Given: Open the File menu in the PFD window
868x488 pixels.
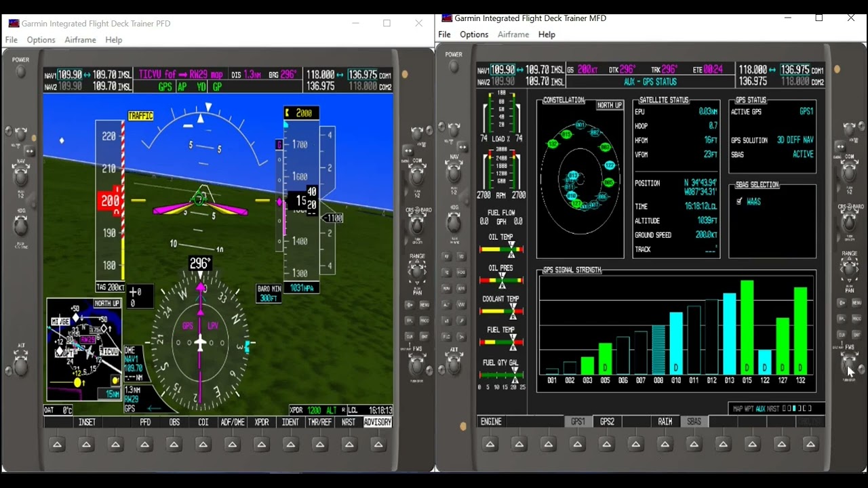Looking at the screenshot, I should point(12,40).
